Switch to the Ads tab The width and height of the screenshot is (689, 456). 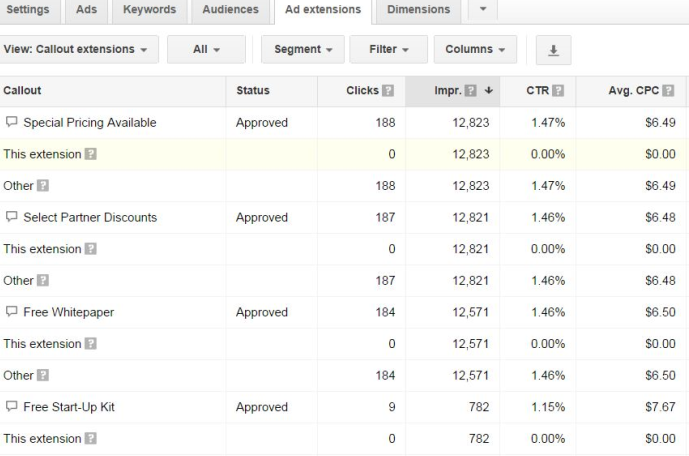(x=86, y=10)
